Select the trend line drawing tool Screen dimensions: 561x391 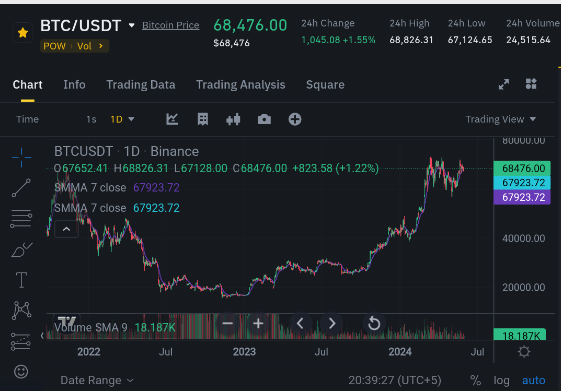(21, 188)
